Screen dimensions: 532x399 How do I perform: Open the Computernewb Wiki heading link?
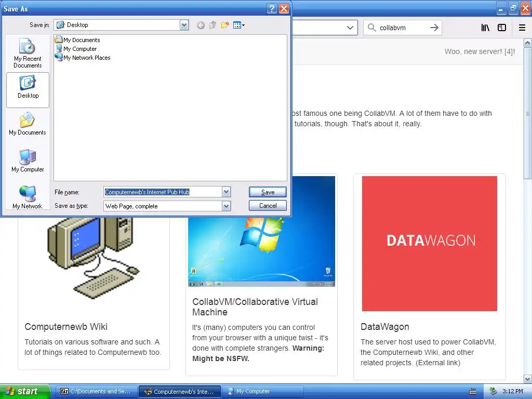tap(66, 327)
